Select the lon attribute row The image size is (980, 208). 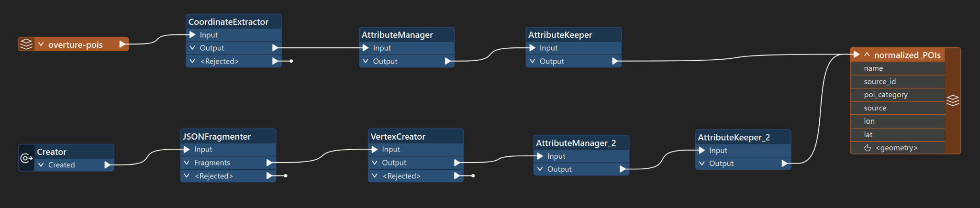[898, 121]
